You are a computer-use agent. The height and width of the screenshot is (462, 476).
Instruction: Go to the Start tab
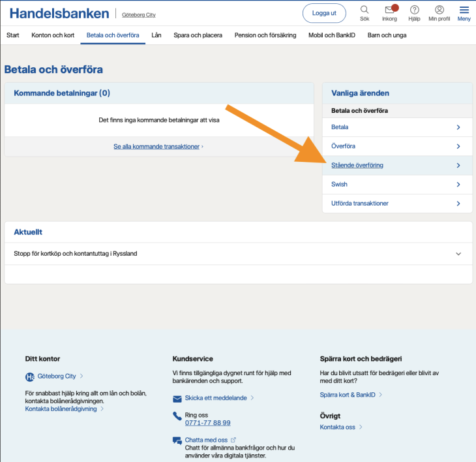click(x=13, y=35)
